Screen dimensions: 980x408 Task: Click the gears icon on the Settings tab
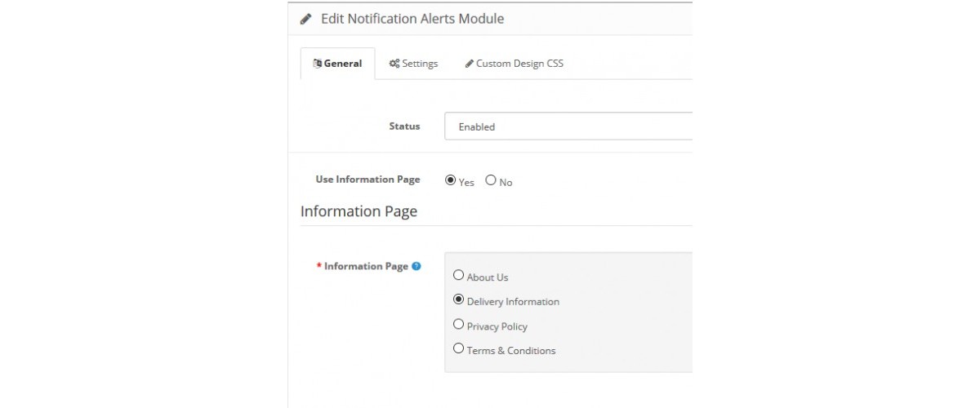coord(394,64)
